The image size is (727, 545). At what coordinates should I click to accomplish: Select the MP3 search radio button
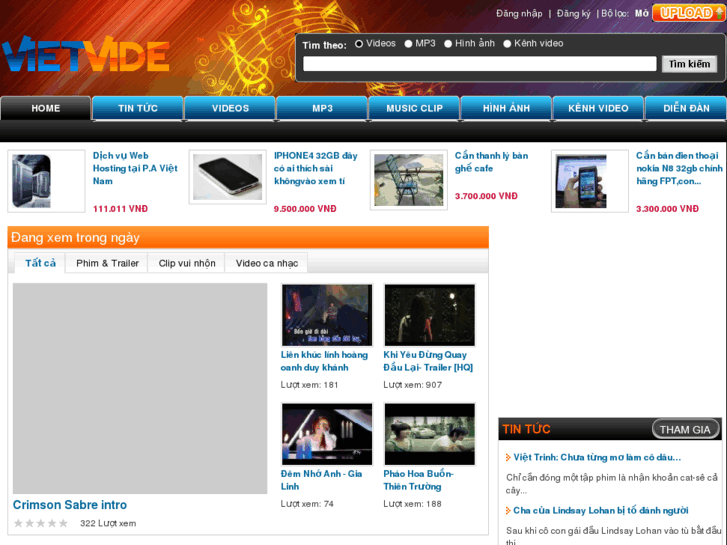coord(408,44)
